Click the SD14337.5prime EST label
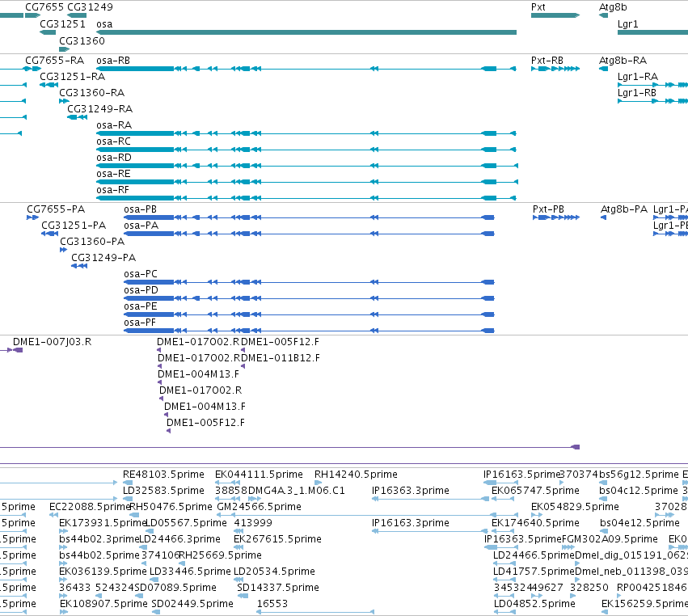Image resolution: width=688 pixels, height=616 pixels. 278,588
